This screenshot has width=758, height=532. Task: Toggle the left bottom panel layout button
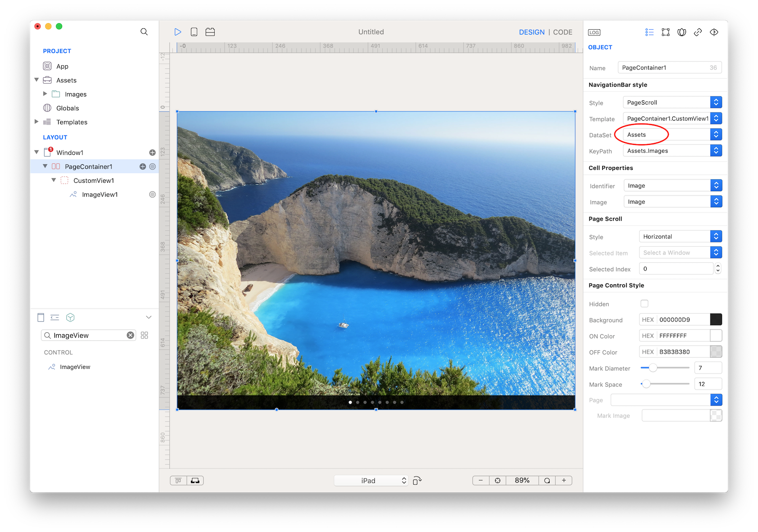pos(179,480)
